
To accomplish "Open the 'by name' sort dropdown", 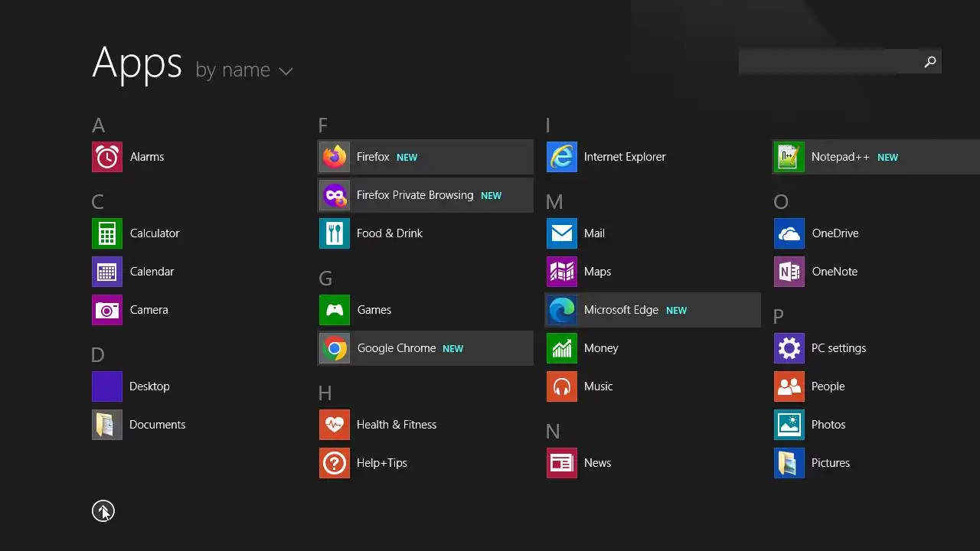I will [244, 70].
